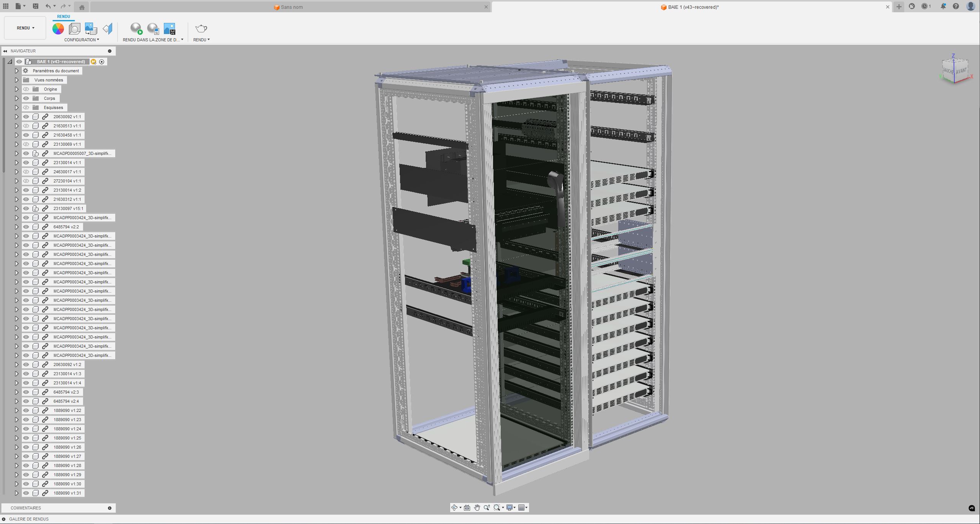Toggle visibility of Origine folder
The width and height of the screenshot is (980, 524).
[26, 89]
